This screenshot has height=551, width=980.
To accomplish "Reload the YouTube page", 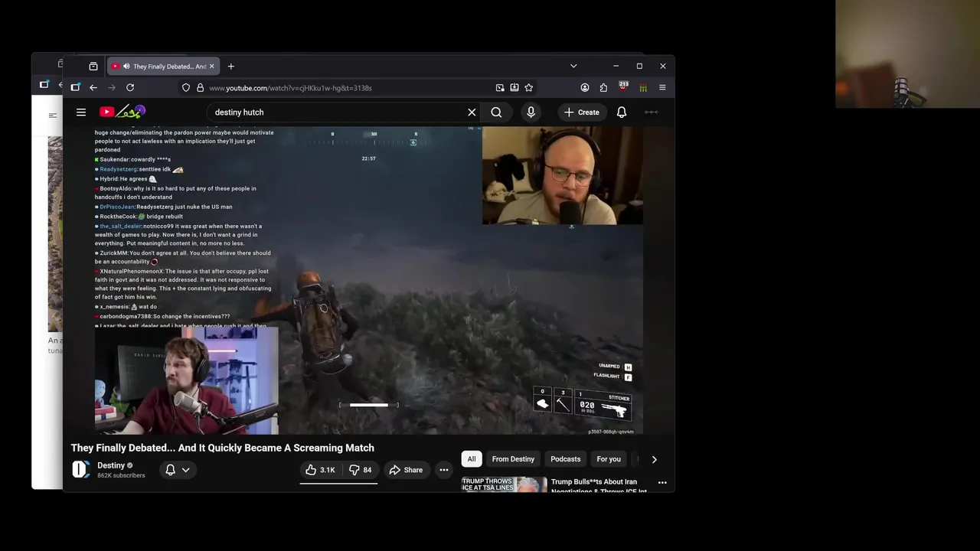I will 130,88.
